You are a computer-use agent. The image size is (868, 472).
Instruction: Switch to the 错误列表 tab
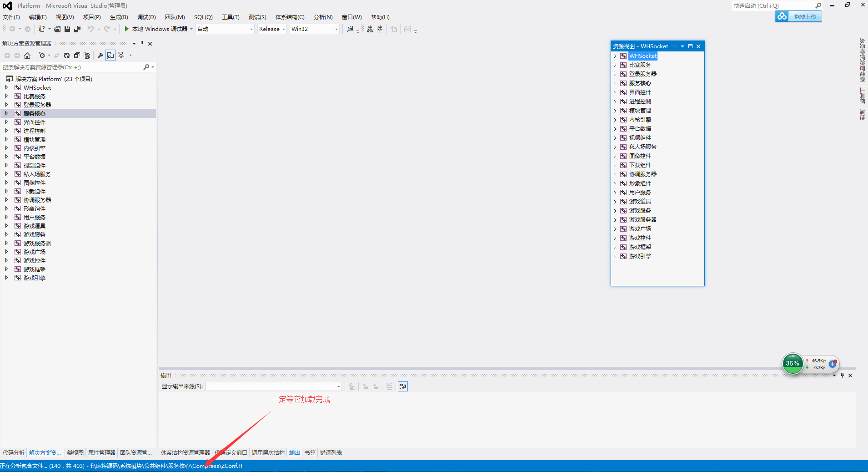331,453
